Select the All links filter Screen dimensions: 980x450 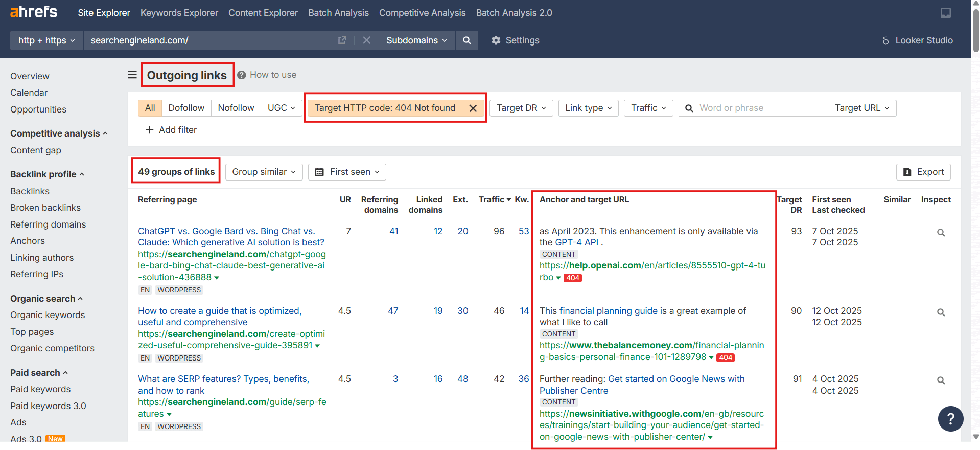click(150, 108)
